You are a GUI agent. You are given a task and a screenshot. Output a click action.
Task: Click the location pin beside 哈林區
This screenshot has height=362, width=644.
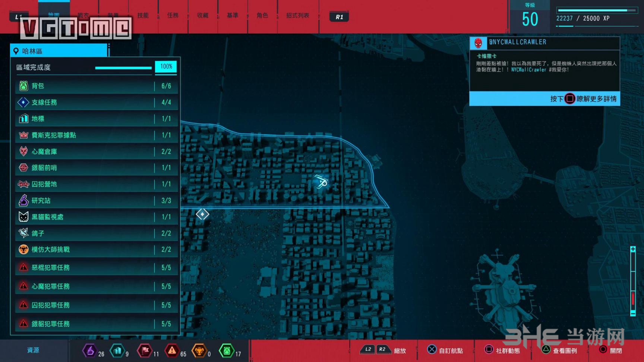(16, 51)
